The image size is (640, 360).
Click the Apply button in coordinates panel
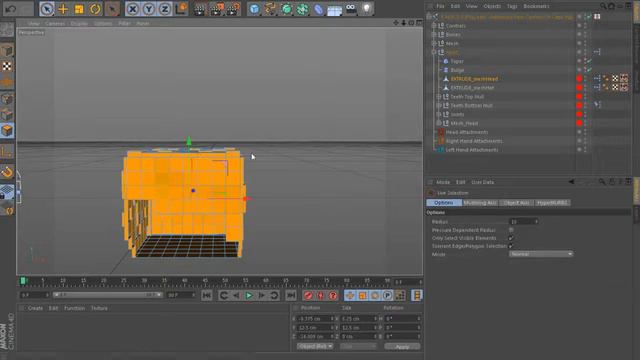402,347
